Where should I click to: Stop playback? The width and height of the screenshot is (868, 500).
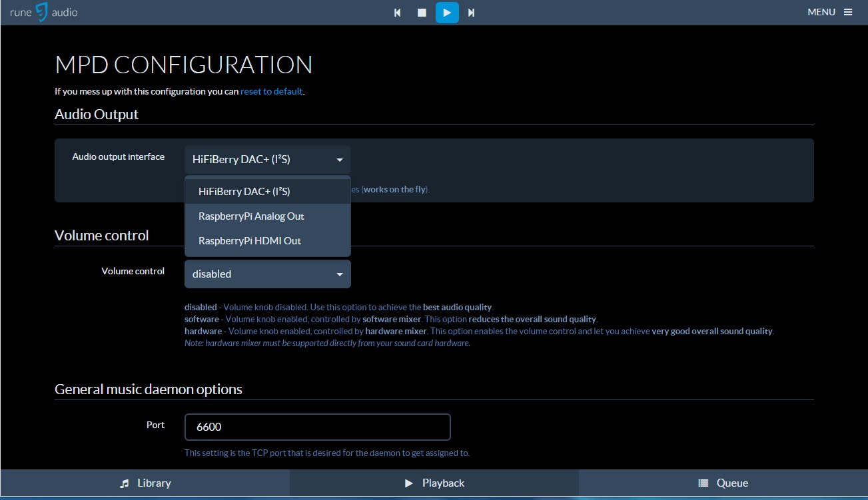click(422, 13)
